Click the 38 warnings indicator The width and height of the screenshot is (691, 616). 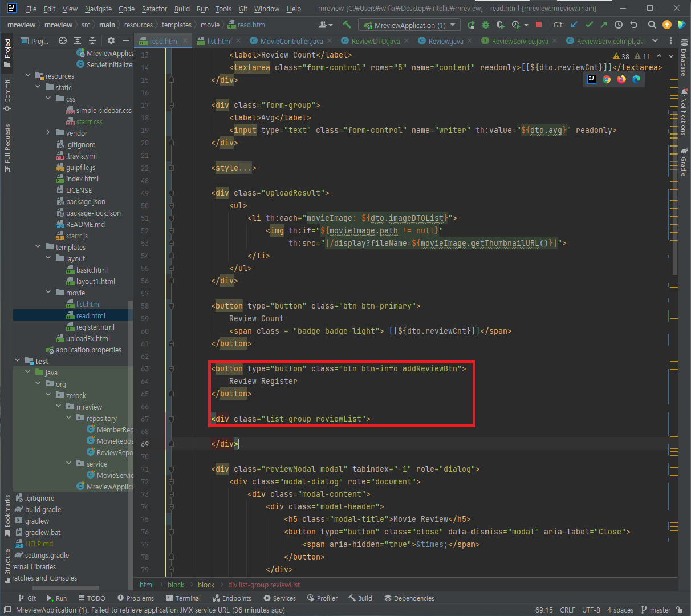click(x=621, y=56)
